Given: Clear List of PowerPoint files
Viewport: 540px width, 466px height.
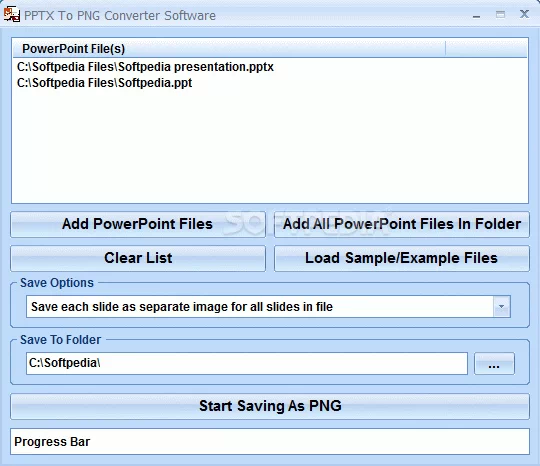Looking at the screenshot, I should click(138, 258).
